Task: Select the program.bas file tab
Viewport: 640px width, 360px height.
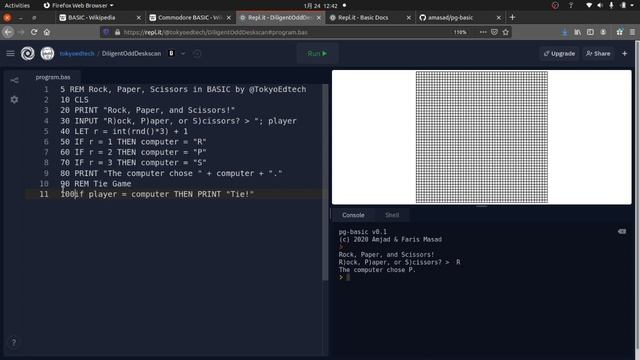Action: (53, 77)
